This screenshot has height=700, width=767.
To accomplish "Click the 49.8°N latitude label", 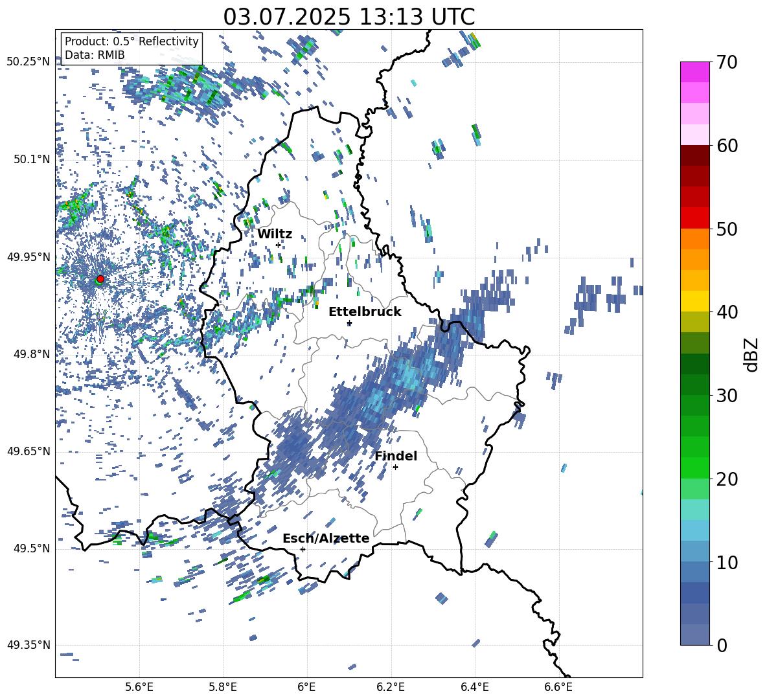I will [31, 354].
